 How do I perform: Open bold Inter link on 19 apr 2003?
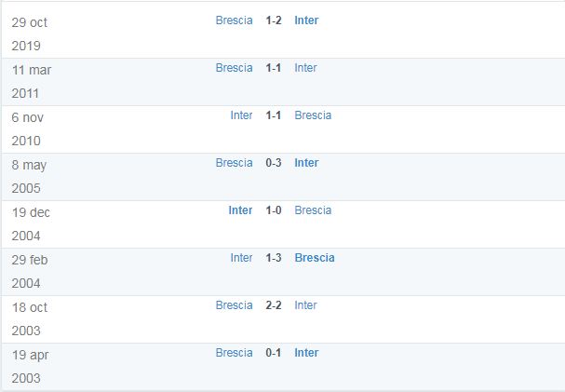tap(306, 353)
